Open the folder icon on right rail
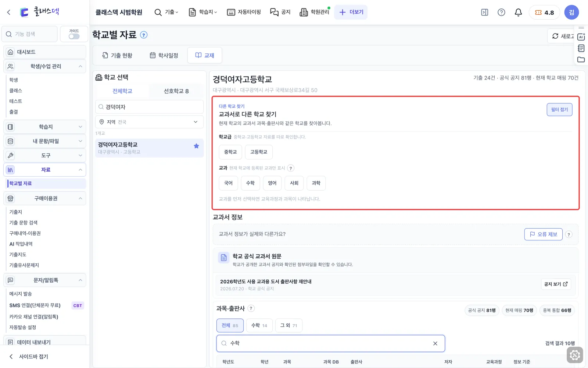Image resolution: width=588 pixels, height=368 pixels. point(581,60)
